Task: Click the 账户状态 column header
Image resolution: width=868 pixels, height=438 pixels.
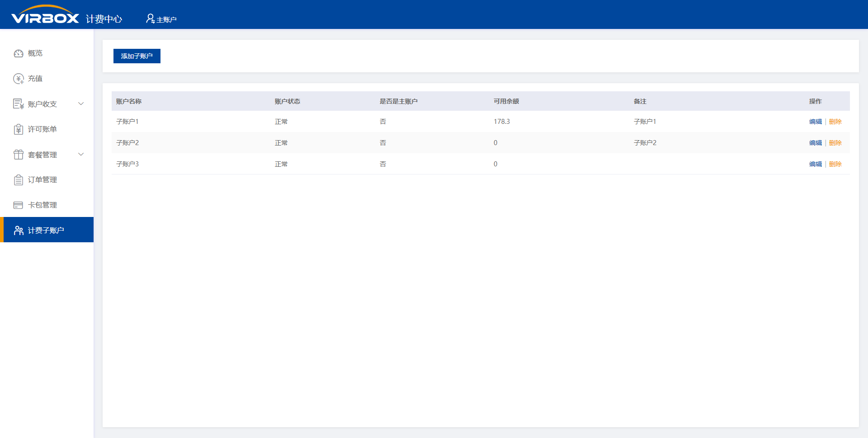Action: click(288, 101)
